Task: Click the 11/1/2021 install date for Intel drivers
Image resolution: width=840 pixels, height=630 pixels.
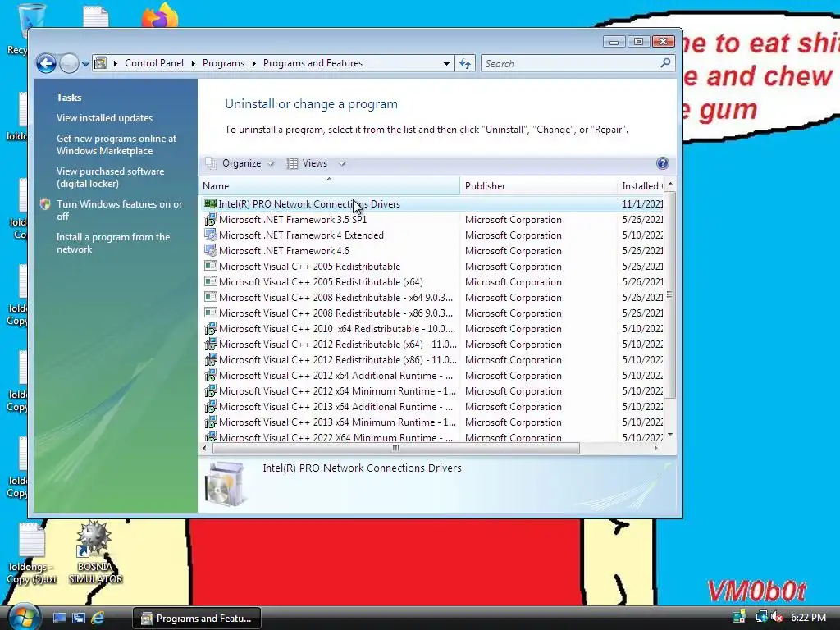Action: coord(641,204)
